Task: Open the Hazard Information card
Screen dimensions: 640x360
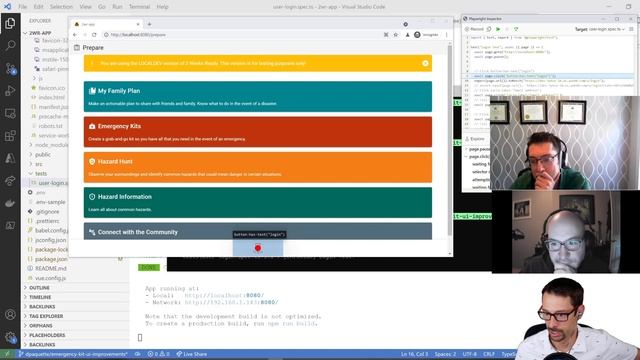Action: click(258, 202)
